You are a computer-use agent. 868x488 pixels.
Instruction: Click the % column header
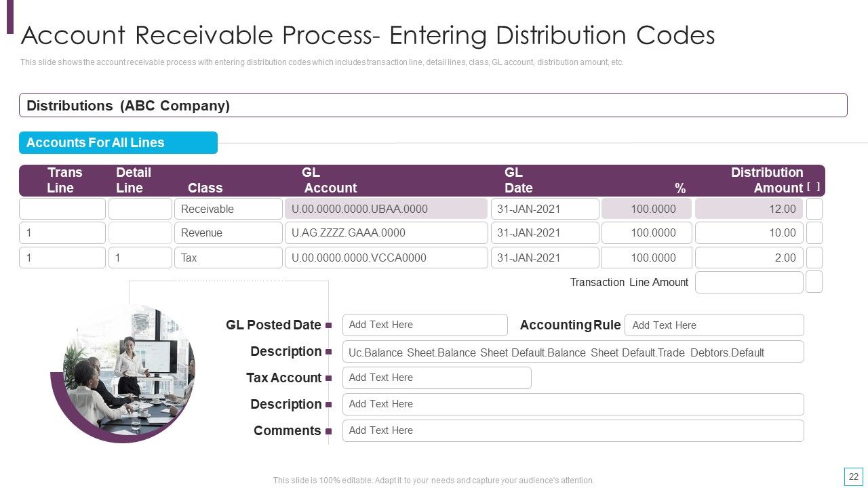pos(680,188)
